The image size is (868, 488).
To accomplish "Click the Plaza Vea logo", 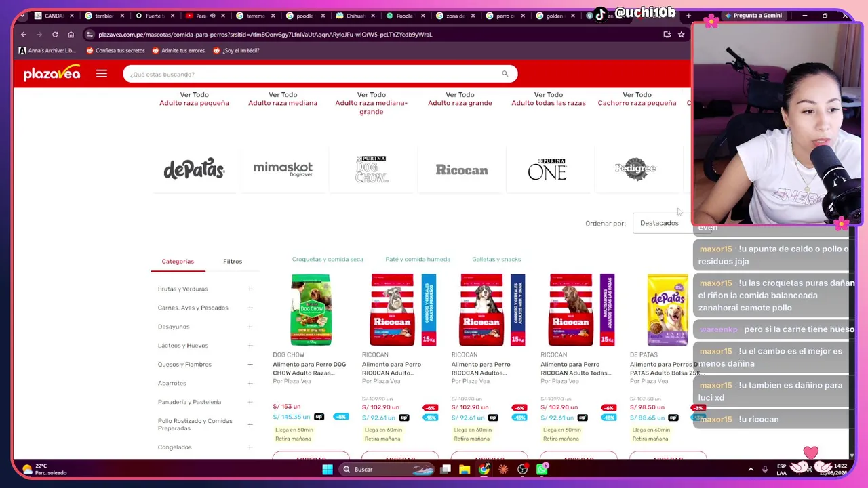I will click(x=52, y=73).
